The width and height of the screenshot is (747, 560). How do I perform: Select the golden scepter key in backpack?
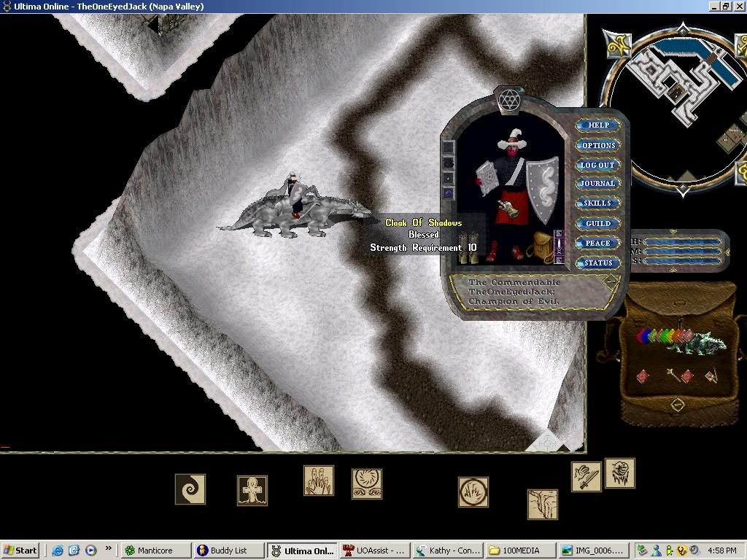[673, 375]
